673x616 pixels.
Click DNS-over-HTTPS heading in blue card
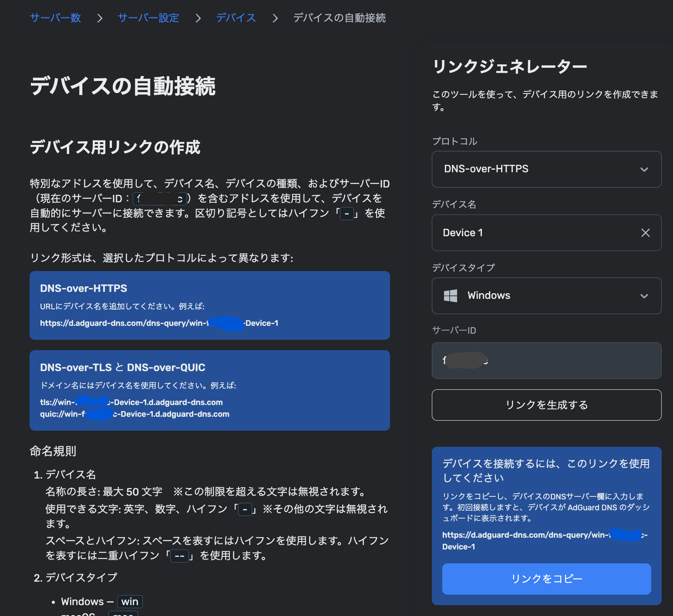84,288
